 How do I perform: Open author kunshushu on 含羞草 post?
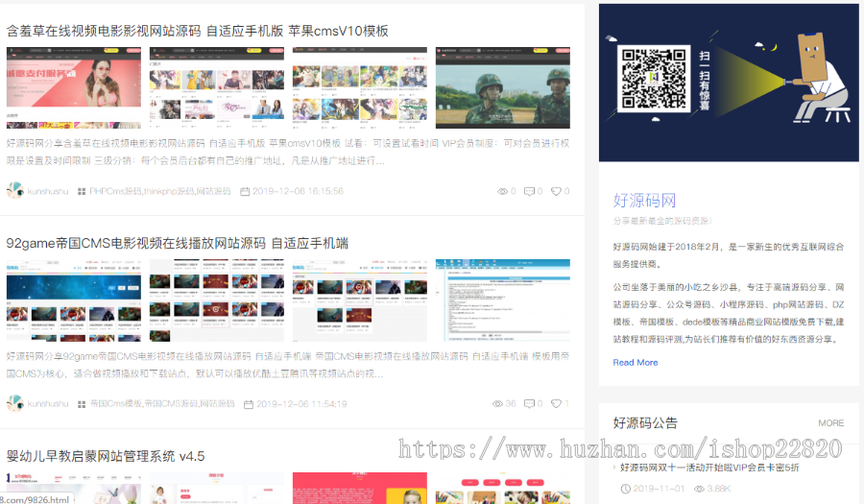click(48, 191)
